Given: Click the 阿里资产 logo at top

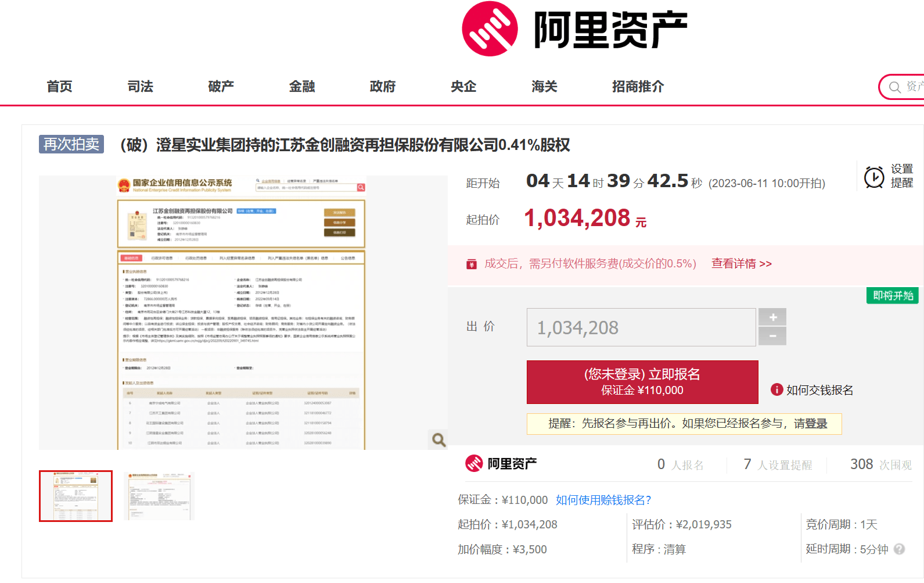Looking at the screenshot, I should click(574, 29).
